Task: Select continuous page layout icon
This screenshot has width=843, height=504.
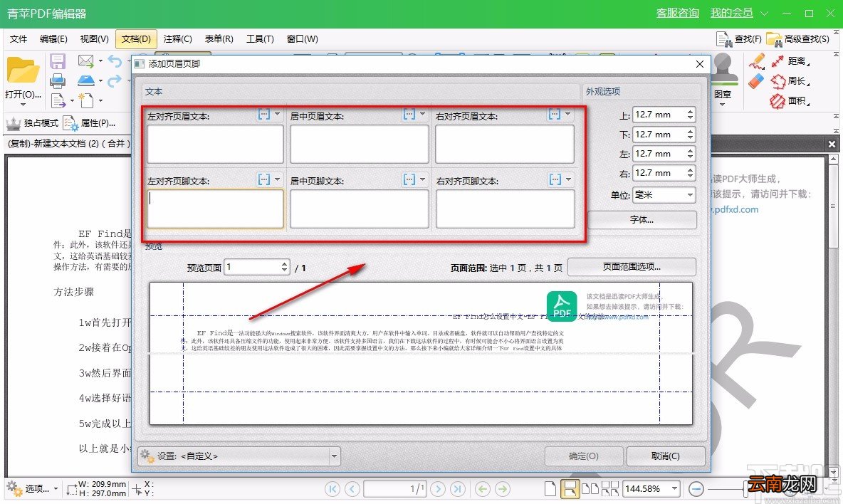Action: click(x=570, y=488)
